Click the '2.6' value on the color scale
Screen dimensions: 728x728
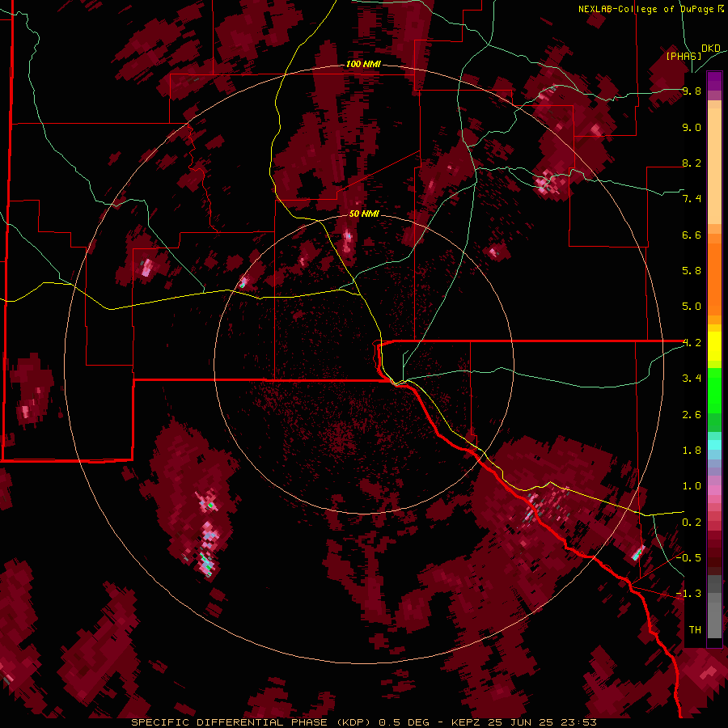(x=692, y=414)
